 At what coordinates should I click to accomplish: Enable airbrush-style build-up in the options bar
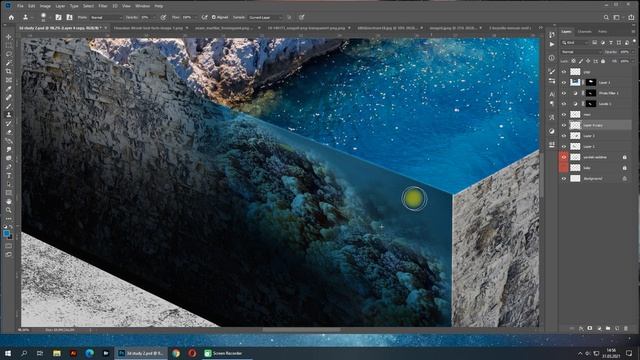(x=204, y=18)
